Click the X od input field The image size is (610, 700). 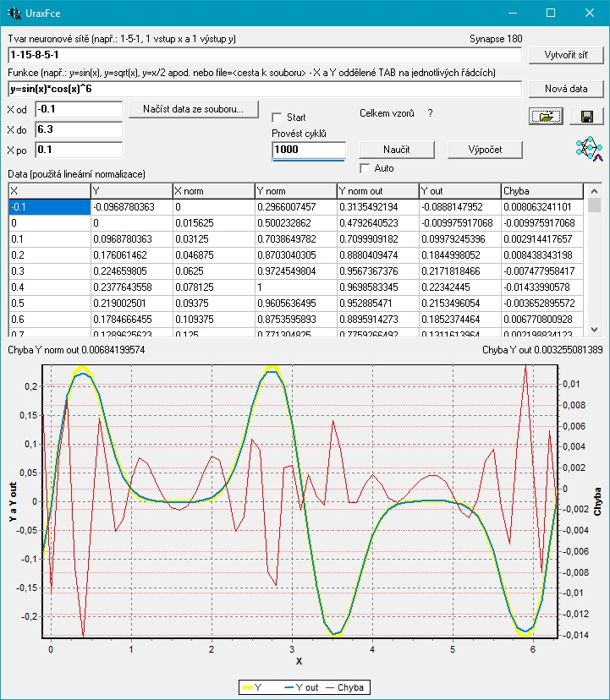coord(79,109)
